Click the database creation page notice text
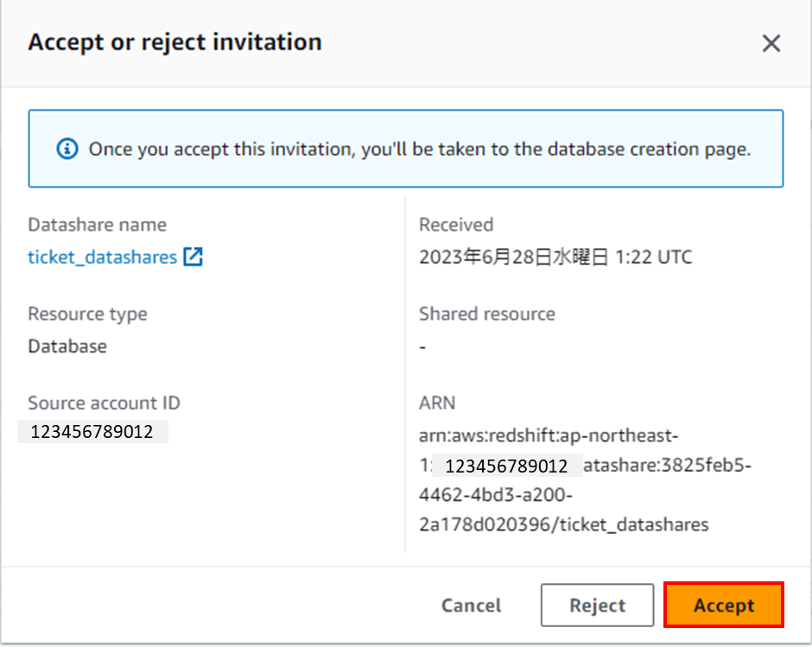 pyautogui.click(x=420, y=149)
